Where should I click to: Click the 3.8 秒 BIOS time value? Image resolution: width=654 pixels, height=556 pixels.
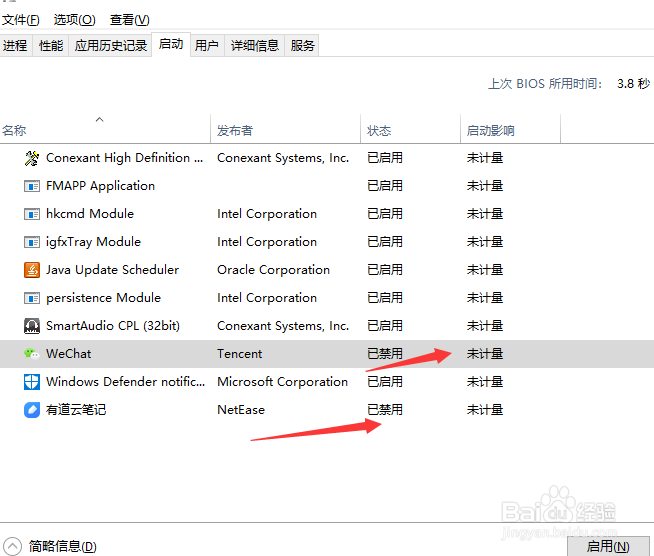pos(634,84)
